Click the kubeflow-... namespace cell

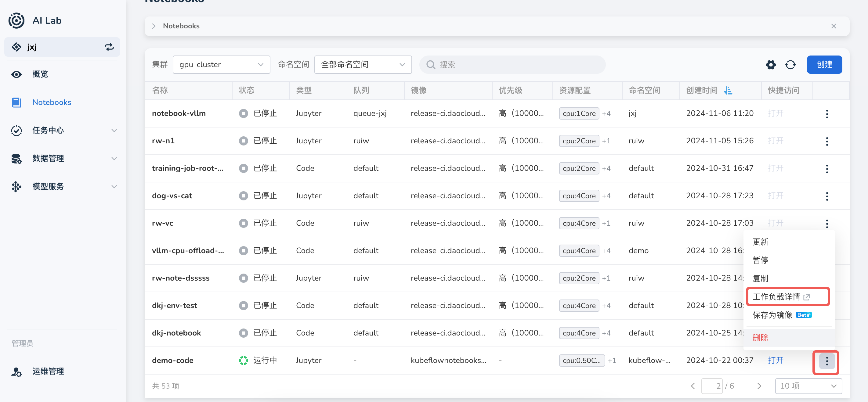click(649, 361)
